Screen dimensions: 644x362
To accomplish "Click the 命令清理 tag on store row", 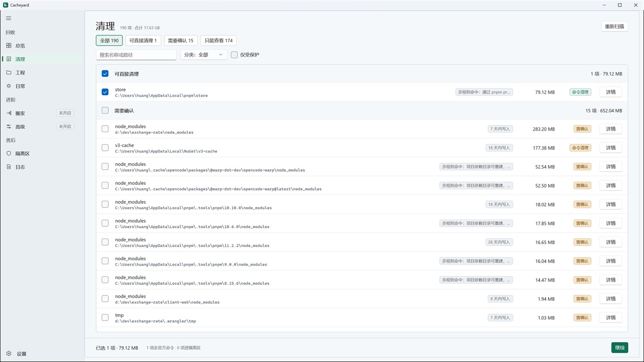I will click(580, 92).
